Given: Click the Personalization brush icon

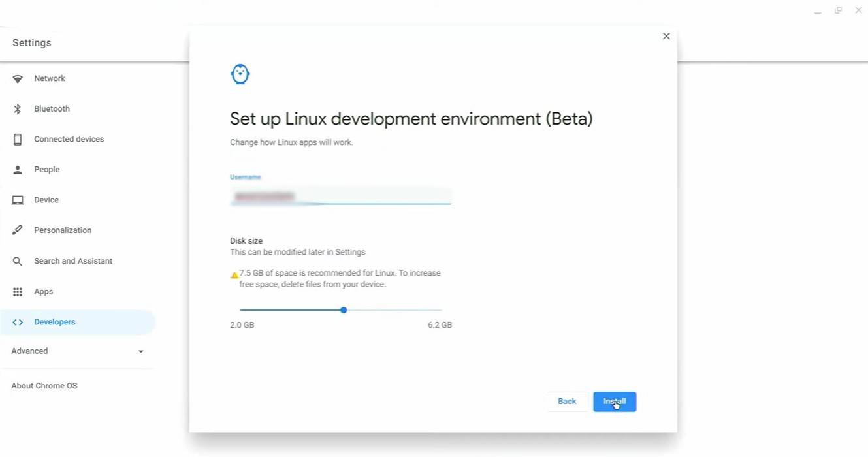Looking at the screenshot, I should click(x=18, y=230).
